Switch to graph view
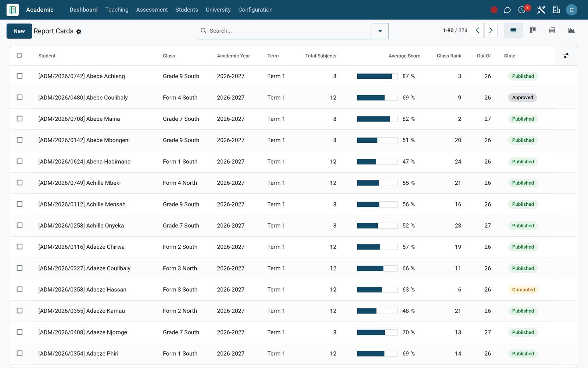Viewport: 588px width, 368px height. tap(571, 31)
